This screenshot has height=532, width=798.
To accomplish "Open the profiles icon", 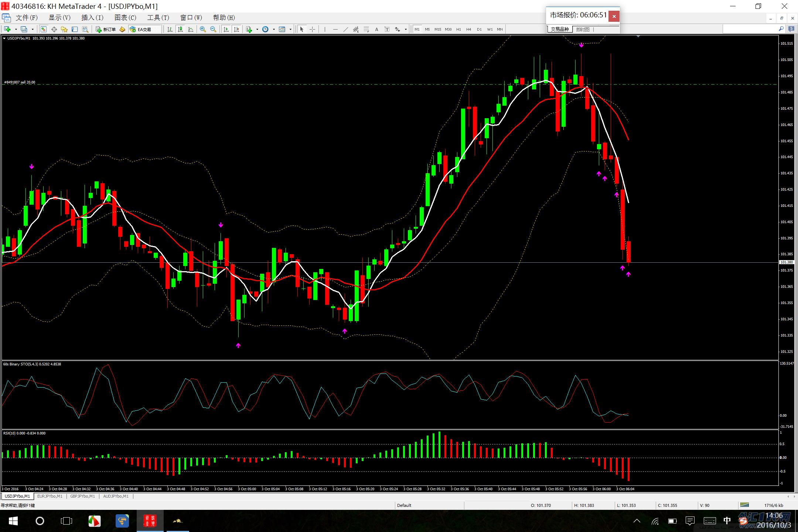I will pyautogui.click(x=24, y=29).
